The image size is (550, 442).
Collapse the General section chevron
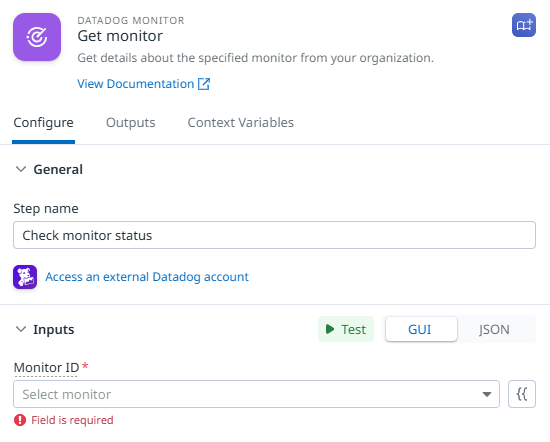[21, 169]
